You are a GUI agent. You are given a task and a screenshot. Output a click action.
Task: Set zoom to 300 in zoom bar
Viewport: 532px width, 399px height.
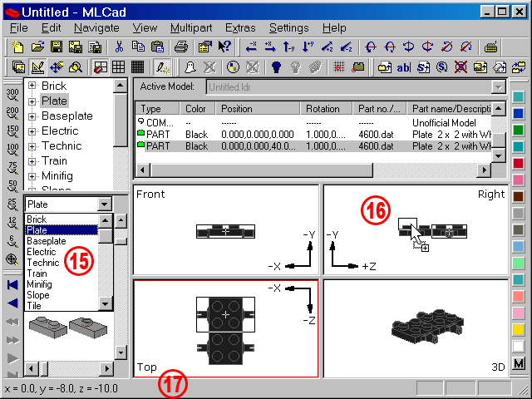click(x=12, y=95)
